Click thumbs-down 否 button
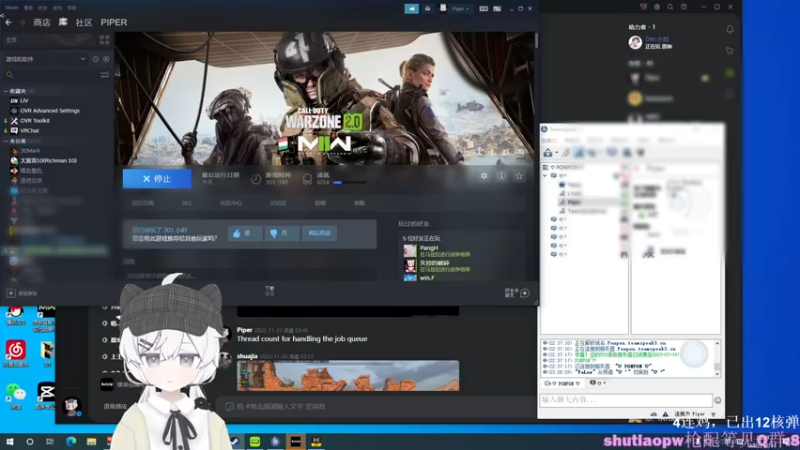 pos(281,233)
